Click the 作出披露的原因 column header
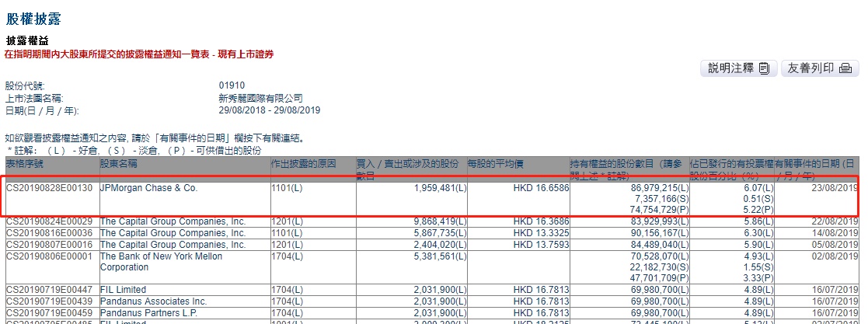Screen dimensions: 868x324 [303, 163]
